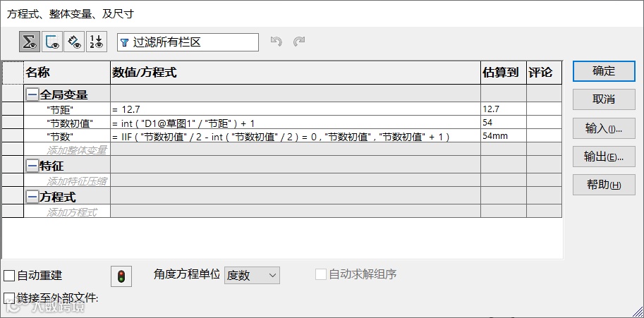The height and width of the screenshot is (318, 644).
Task: Click the IIF equation cell for 节数
Action: pos(296,136)
